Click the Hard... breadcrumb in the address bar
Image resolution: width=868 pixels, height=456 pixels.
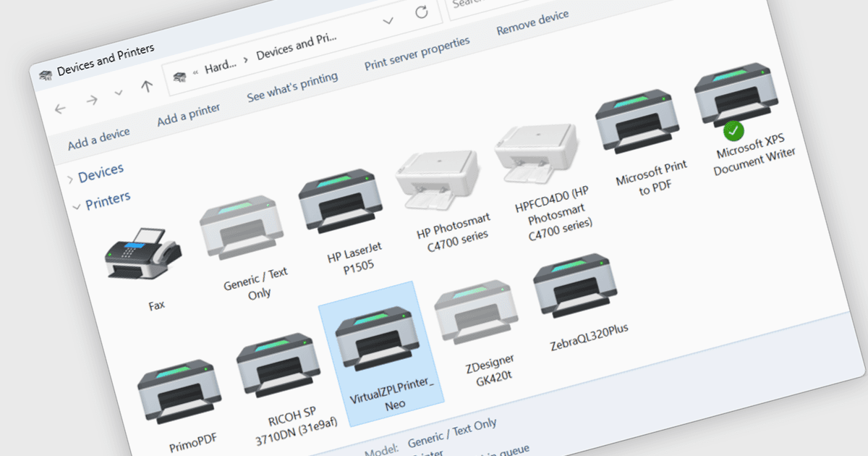(221, 67)
